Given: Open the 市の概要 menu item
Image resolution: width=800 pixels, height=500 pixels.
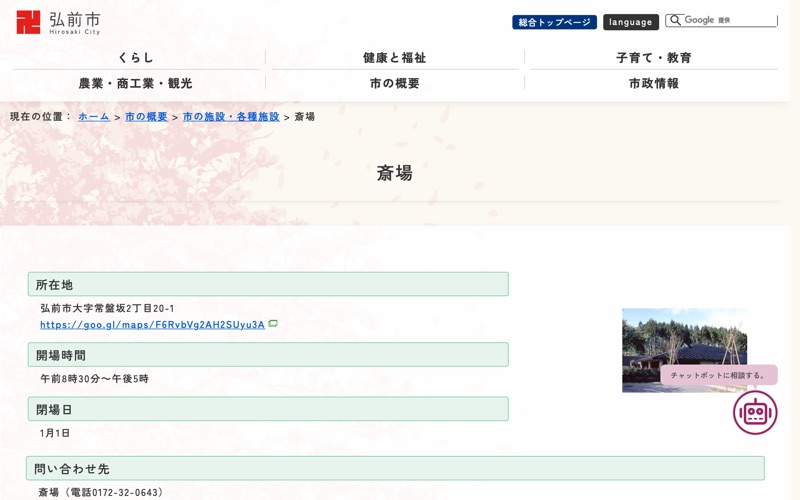Looking at the screenshot, I should click(x=394, y=83).
